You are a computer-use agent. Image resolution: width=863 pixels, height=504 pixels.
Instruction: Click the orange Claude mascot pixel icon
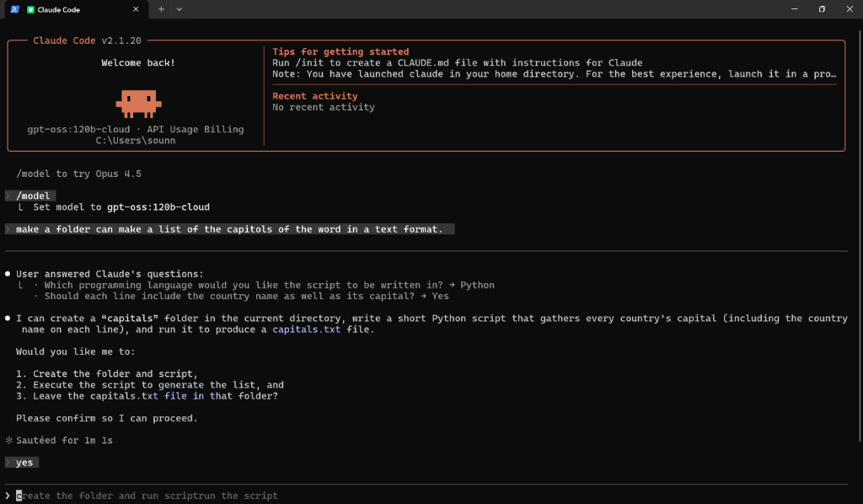click(138, 104)
